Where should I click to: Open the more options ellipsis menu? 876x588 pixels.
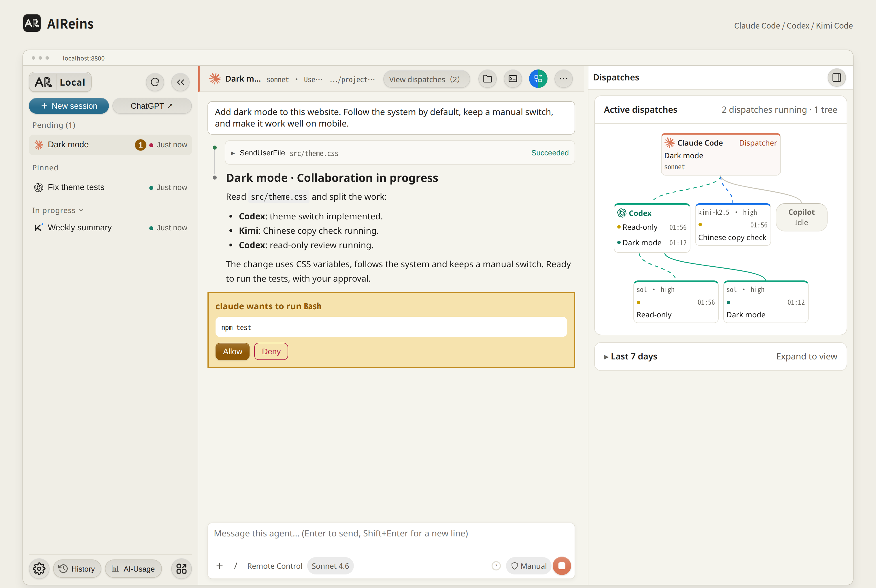[x=563, y=79]
